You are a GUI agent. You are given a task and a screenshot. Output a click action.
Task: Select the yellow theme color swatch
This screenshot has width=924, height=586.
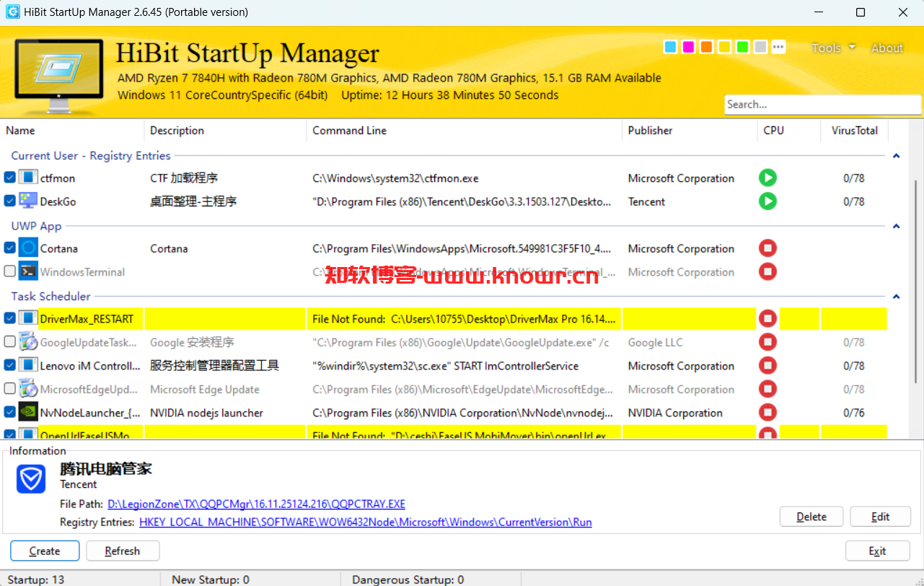coord(724,47)
